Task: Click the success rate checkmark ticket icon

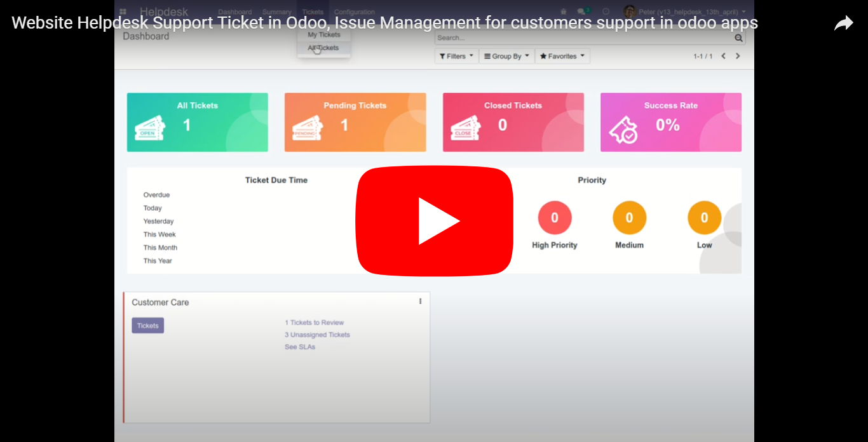Action: tap(623, 130)
